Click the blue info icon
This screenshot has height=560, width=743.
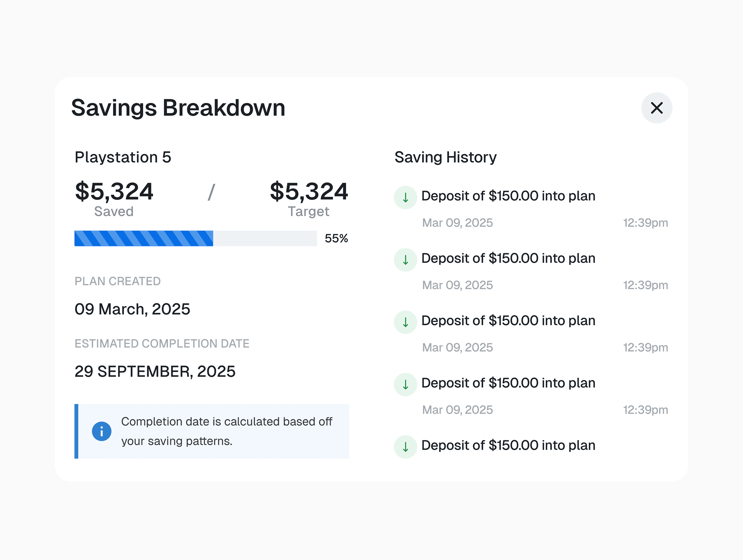coord(101,431)
